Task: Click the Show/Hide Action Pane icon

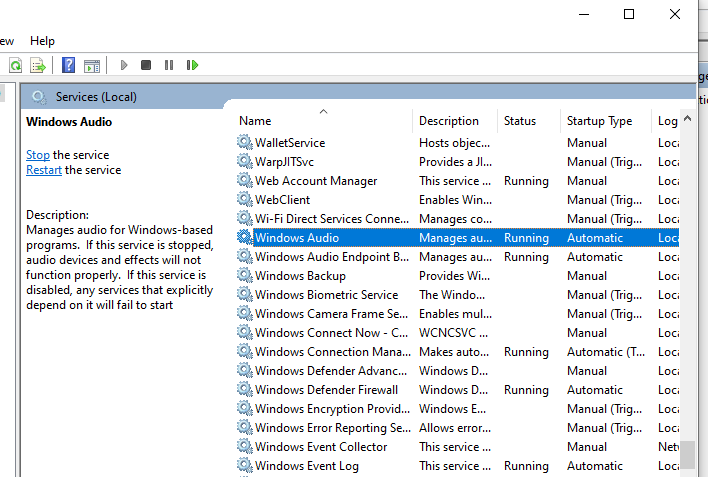Action: (x=92, y=65)
